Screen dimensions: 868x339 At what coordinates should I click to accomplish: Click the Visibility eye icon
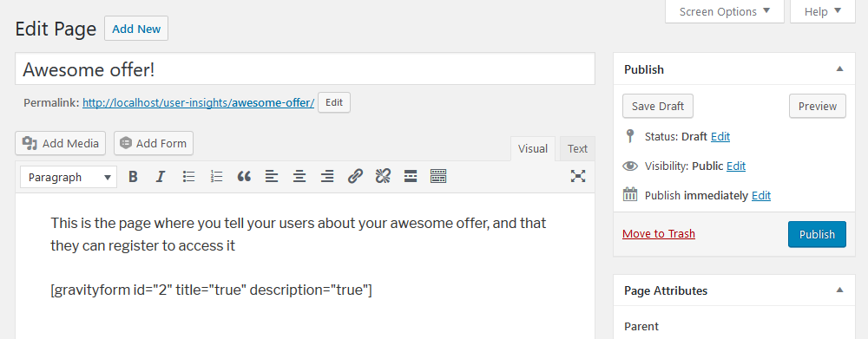pos(630,166)
